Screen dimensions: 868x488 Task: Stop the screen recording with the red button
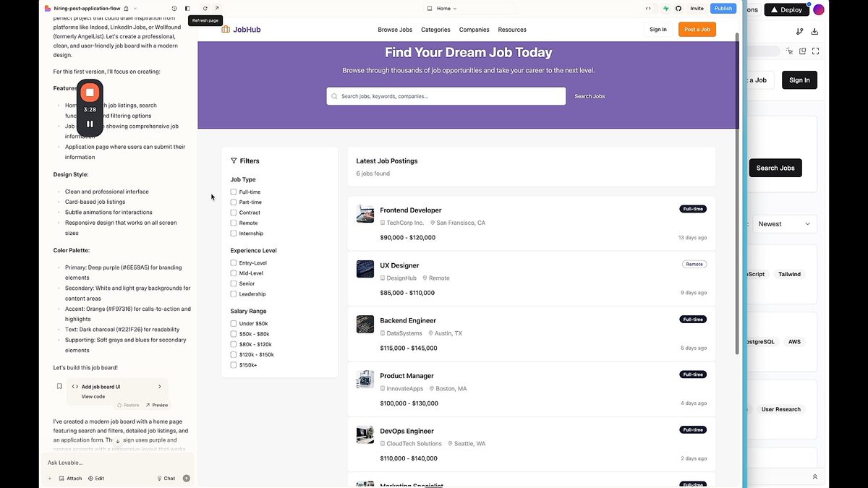point(90,93)
